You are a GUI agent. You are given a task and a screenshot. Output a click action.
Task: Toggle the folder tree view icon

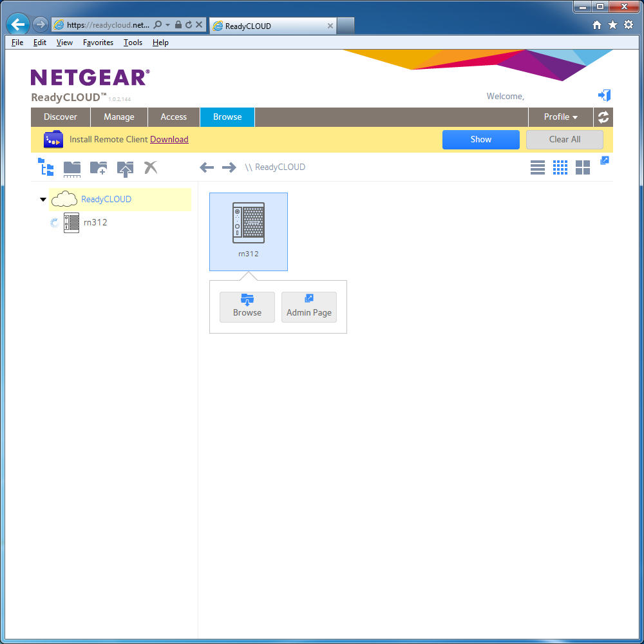pos(46,167)
